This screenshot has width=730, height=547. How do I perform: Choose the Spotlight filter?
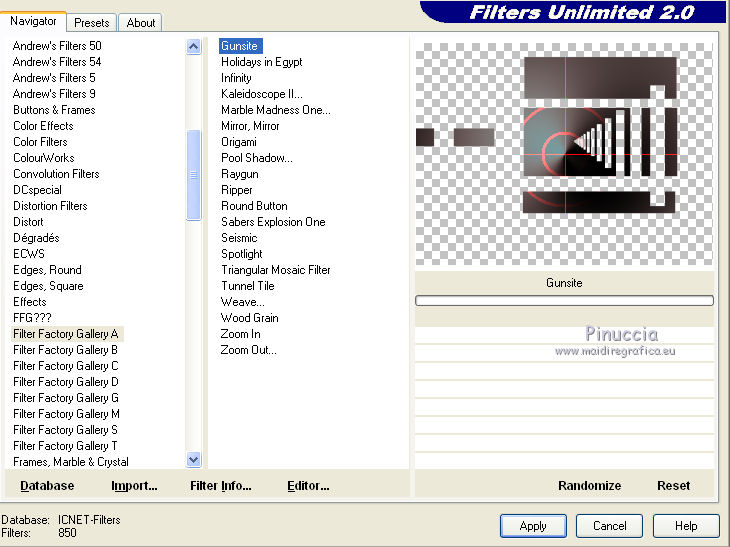pyautogui.click(x=242, y=254)
